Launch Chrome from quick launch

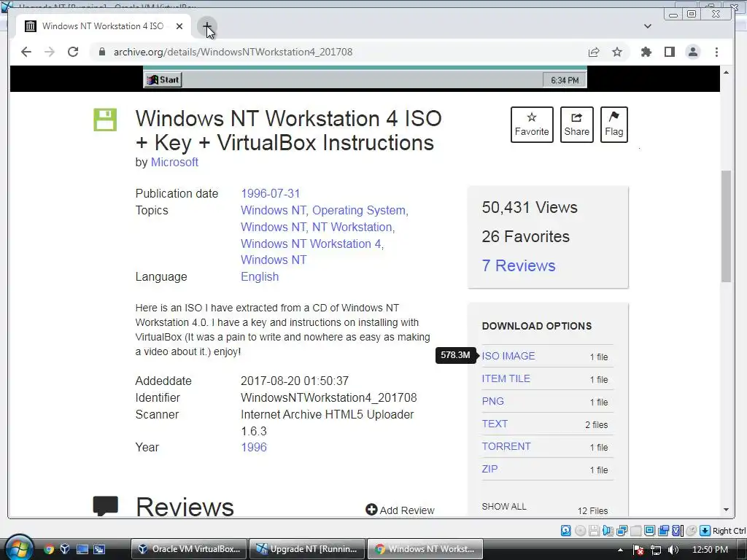click(49, 549)
